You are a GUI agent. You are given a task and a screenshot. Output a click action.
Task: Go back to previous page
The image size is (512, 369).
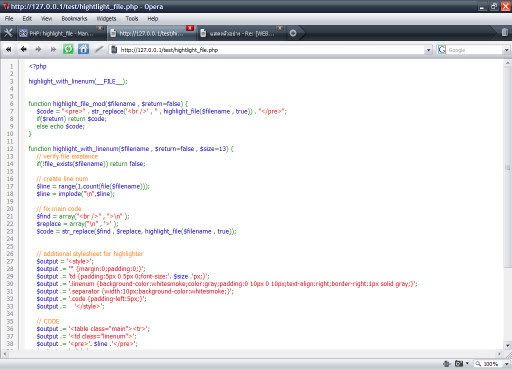(x=23, y=49)
